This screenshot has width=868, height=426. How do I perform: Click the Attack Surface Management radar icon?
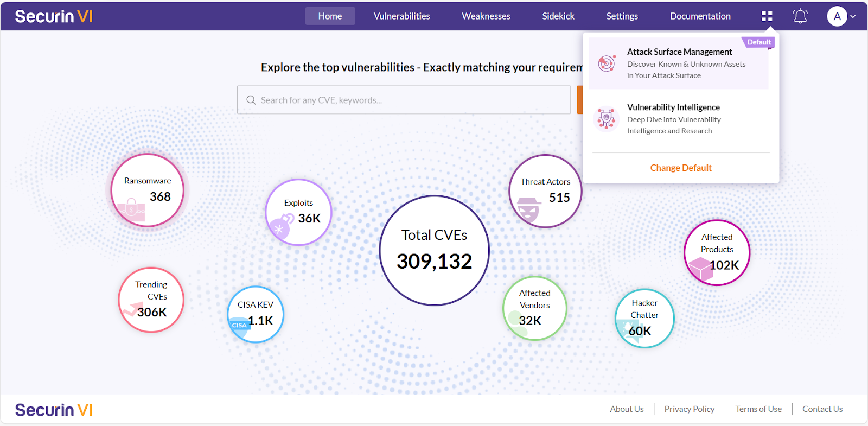[x=607, y=63]
